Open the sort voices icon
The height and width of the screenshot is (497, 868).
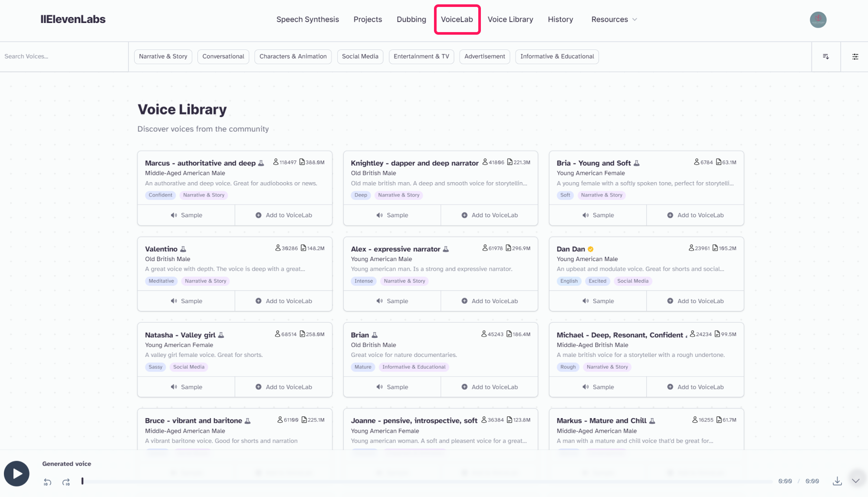[826, 56]
